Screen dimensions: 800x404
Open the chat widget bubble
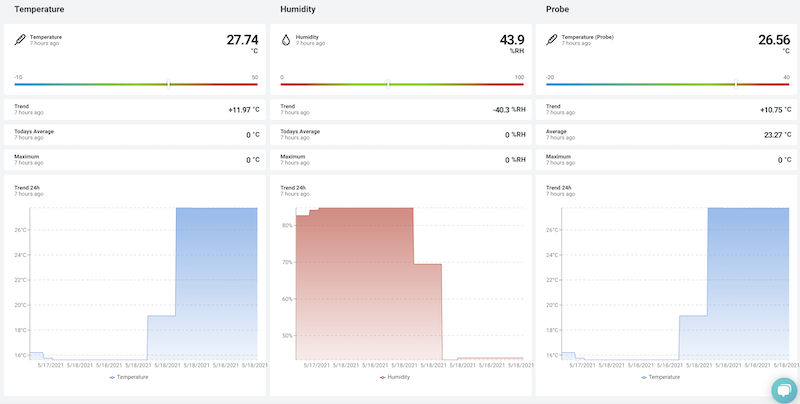point(783,388)
